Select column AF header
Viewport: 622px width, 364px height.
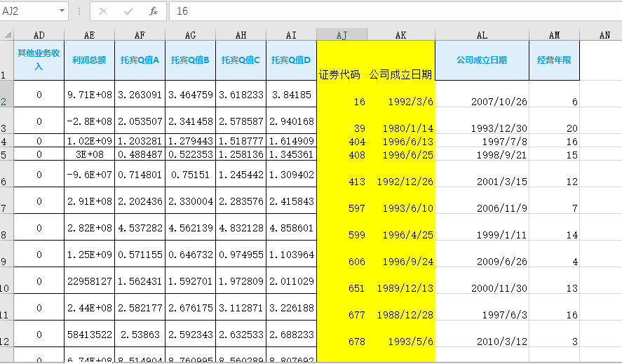click(140, 35)
